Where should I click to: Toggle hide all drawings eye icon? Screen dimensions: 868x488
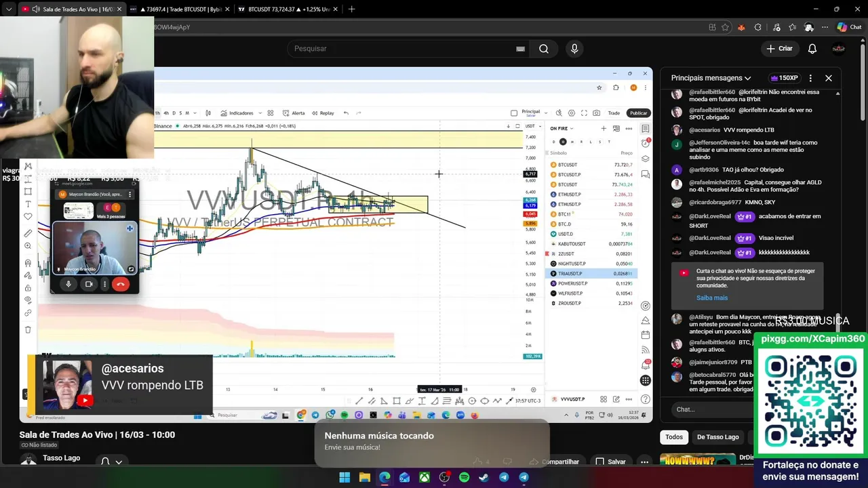pos(28,300)
